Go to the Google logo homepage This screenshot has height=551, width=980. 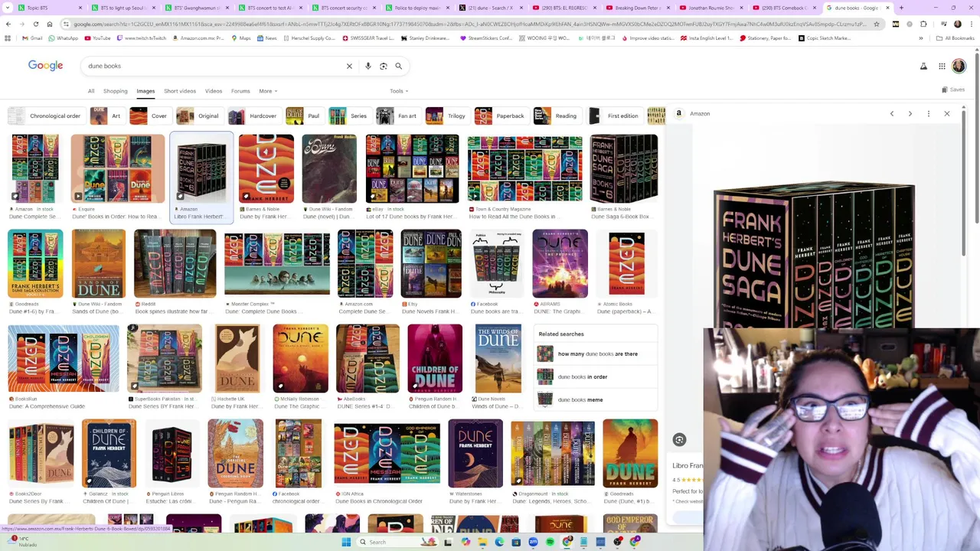tap(45, 66)
